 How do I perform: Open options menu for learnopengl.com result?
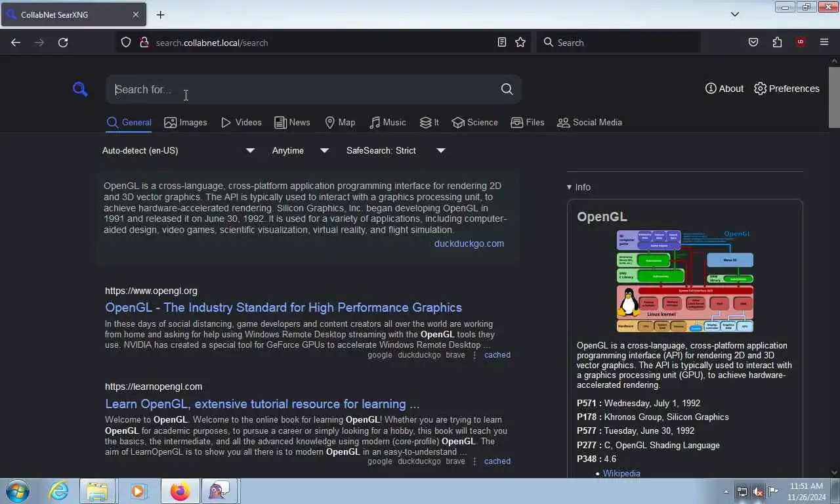click(474, 461)
